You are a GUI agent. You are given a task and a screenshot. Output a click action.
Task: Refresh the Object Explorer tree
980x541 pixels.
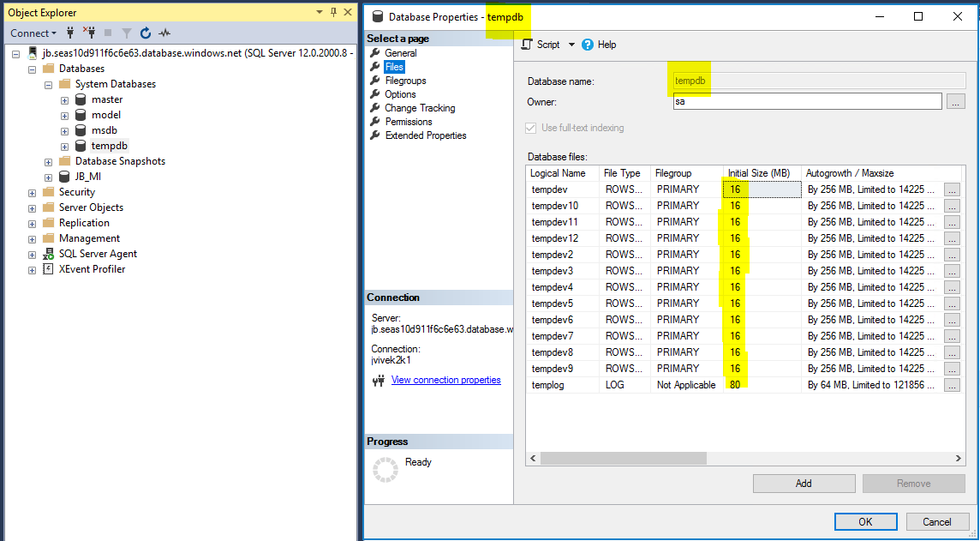[x=146, y=33]
